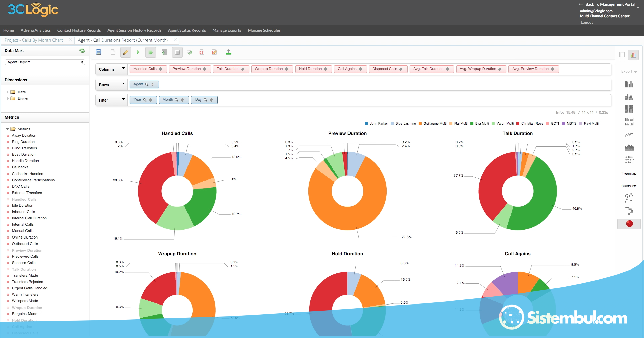Open member search on the Day filter chip
Screen dimensions: 644x338
coord(205,100)
